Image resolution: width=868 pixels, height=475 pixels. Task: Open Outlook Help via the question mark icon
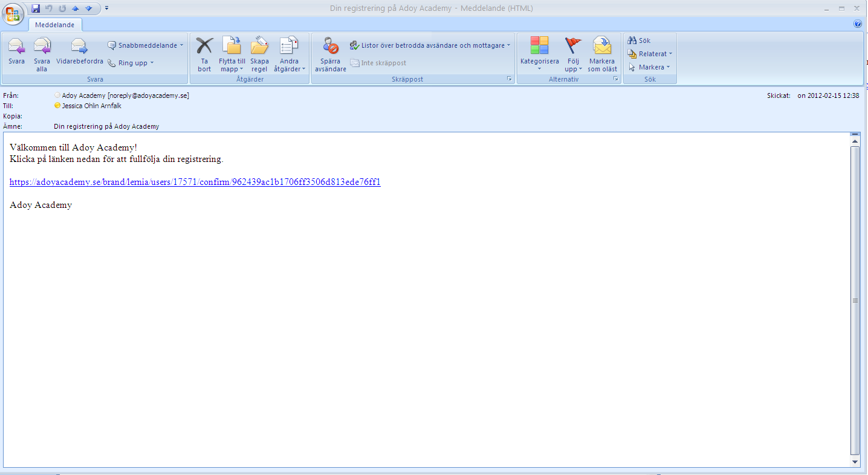click(x=858, y=24)
